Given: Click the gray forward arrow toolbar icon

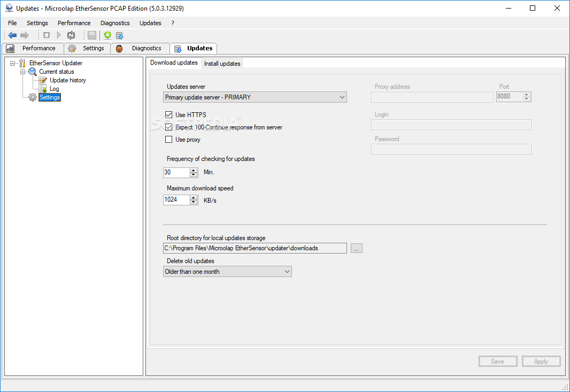Looking at the screenshot, I should (x=25, y=35).
